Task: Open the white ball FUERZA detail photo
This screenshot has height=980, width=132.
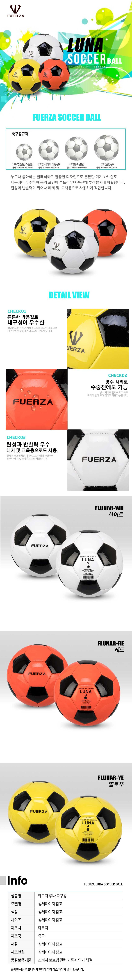Action: tap(98, 460)
